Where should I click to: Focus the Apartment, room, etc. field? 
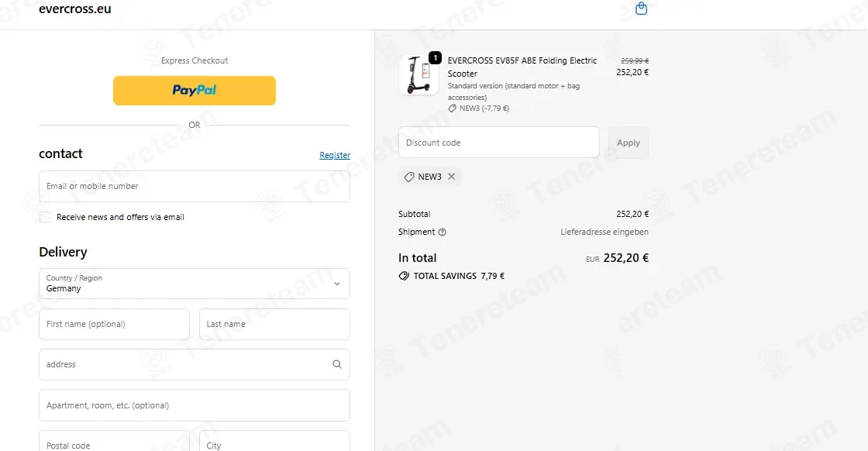[195, 405]
